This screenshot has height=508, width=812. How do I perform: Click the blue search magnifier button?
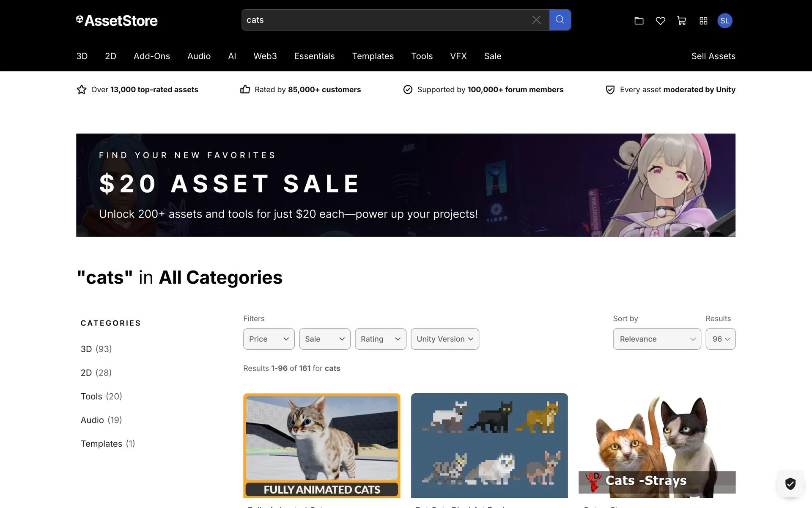point(560,20)
